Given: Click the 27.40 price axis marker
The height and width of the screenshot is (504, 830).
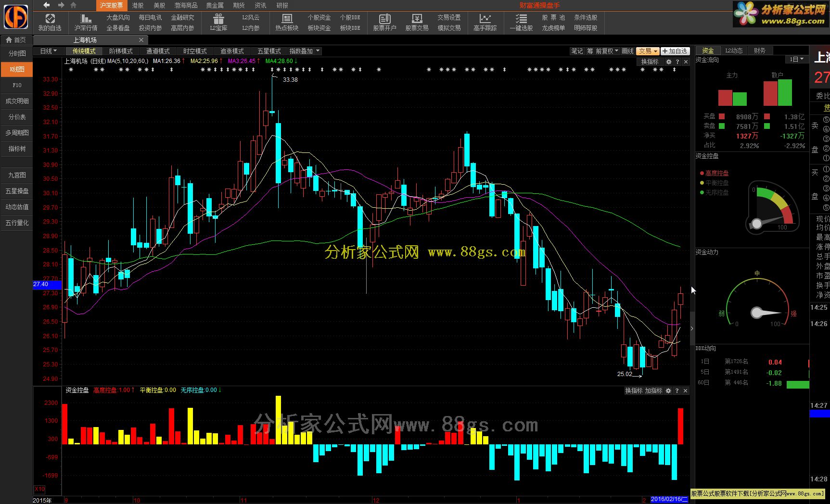Looking at the screenshot, I should pos(47,285).
